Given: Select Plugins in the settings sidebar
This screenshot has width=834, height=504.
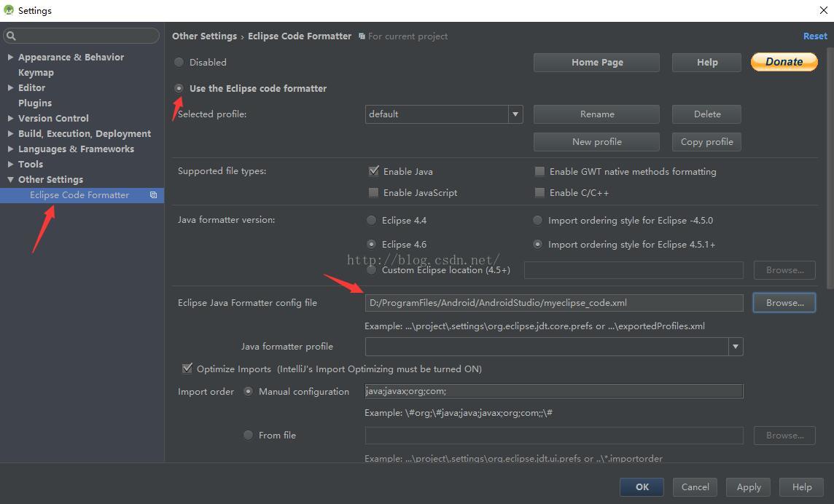Looking at the screenshot, I should [35, 103].
